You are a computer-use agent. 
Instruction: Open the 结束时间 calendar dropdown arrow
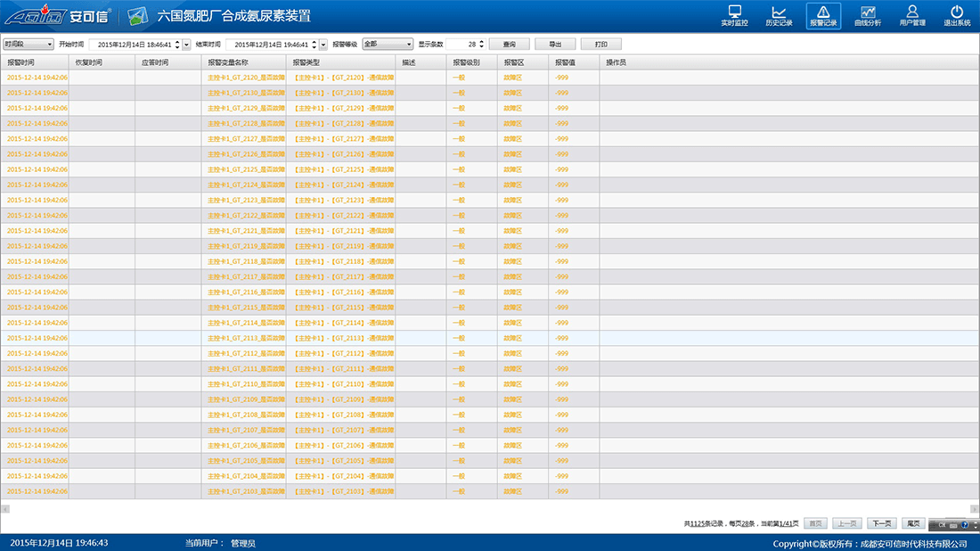tap(323, 45)
